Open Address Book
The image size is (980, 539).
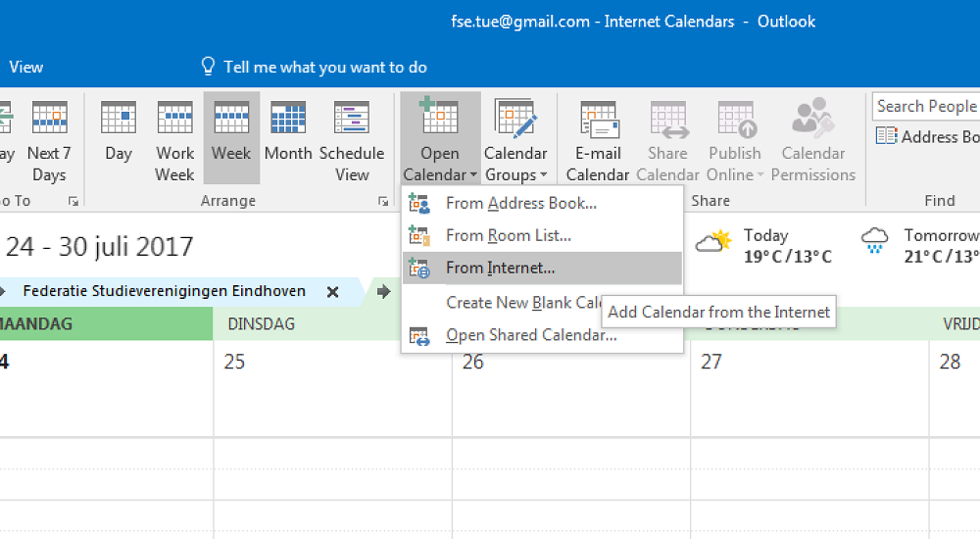[x=928, y=137]
